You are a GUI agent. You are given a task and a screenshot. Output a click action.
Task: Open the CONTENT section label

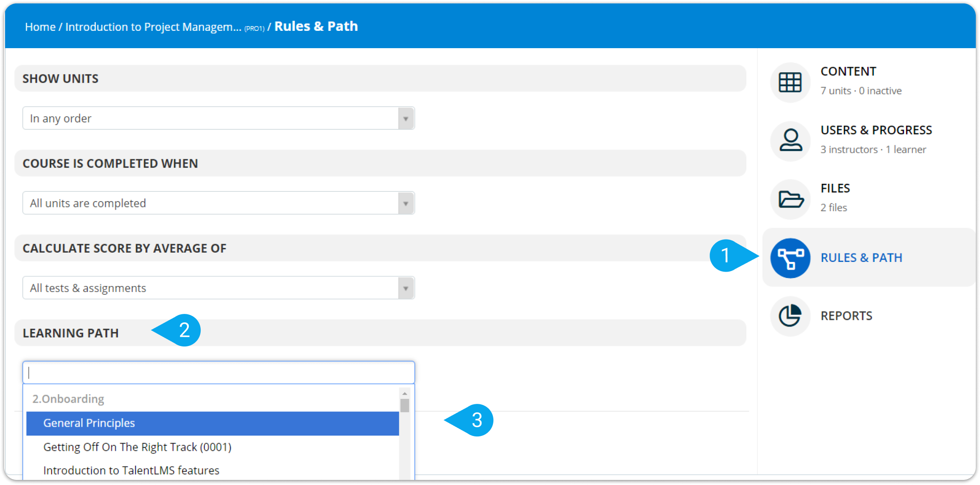point(848,71)
